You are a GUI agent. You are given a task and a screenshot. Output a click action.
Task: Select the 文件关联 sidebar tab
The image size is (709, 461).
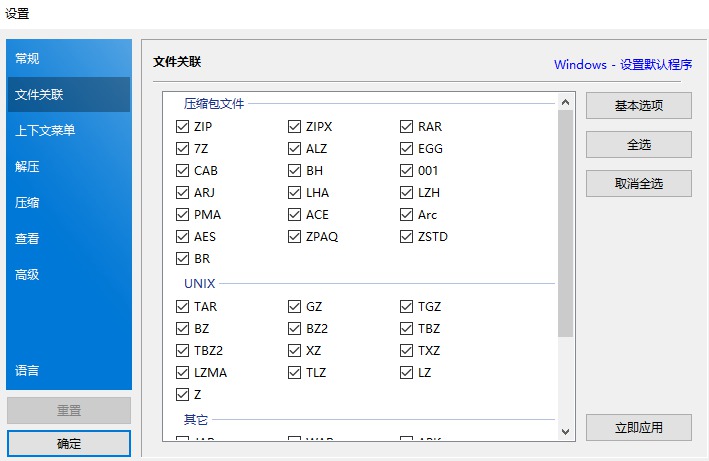[x=69, y=94]
